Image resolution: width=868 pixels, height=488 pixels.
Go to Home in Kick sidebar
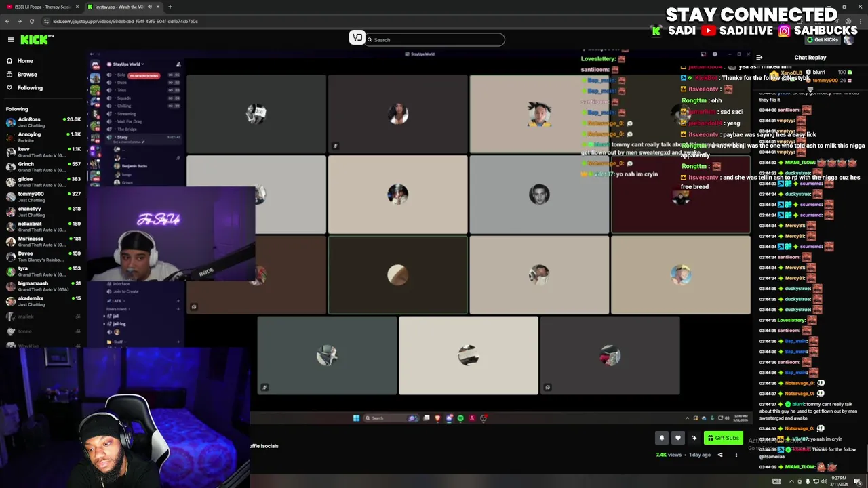click(25, 61)
